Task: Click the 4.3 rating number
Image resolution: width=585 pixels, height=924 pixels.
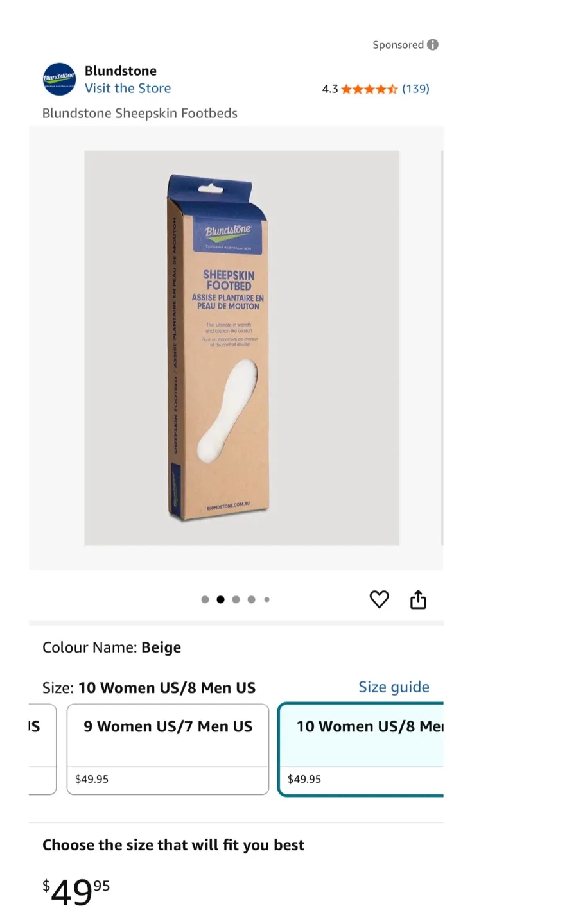Action: 329,89
